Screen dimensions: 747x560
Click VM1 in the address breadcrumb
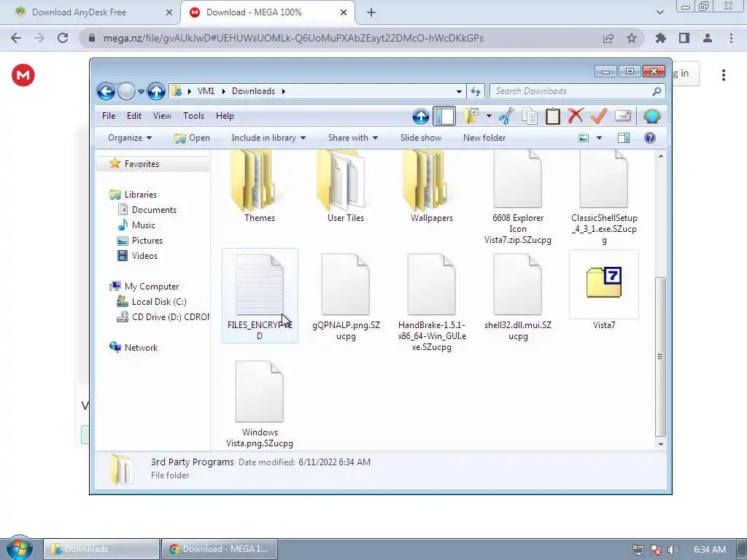click(206, 91)
